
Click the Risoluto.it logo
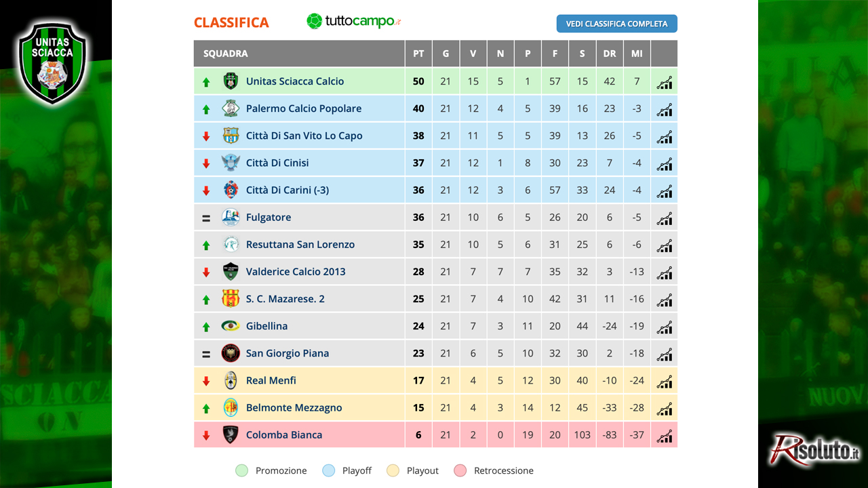pyautogui.click(x=815, y=451)
